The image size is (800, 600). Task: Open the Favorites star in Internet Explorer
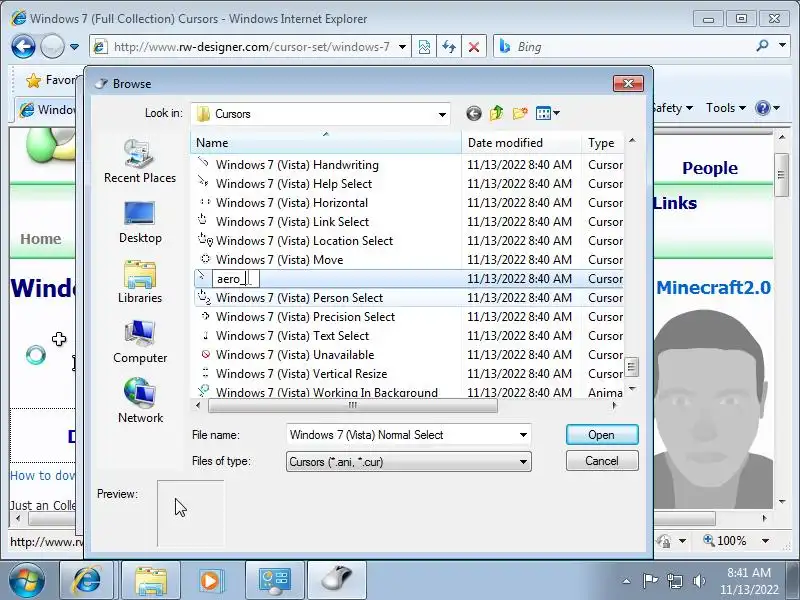(x=33, y=80)
